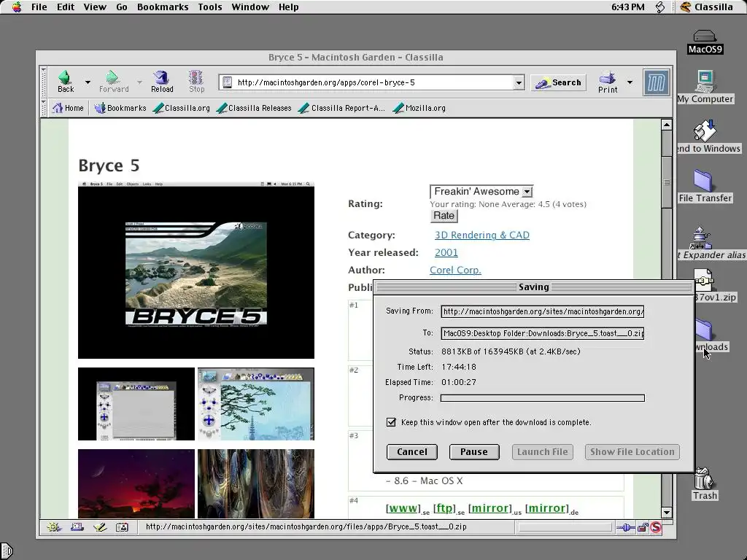This screenshot has width=747, height=560.
Task: Select the Downloads folder on desktop
Action: pos(709,335)
